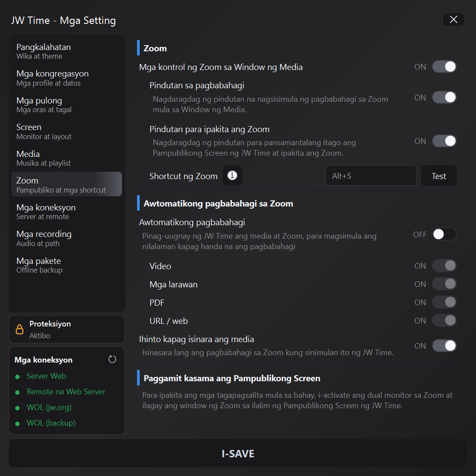The image size is (476, 476).
Task: Click the Shortcut ng Zoom info icon
Action: (232, 176)
